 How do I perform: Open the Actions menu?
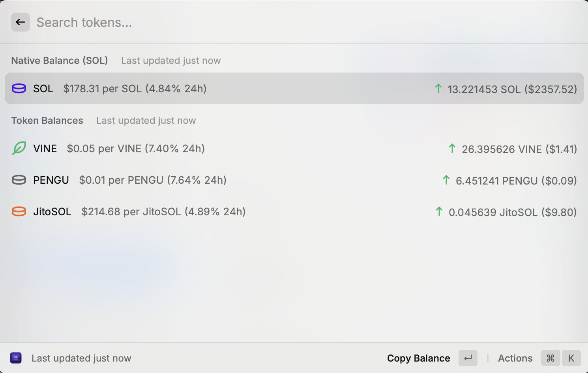515,358
